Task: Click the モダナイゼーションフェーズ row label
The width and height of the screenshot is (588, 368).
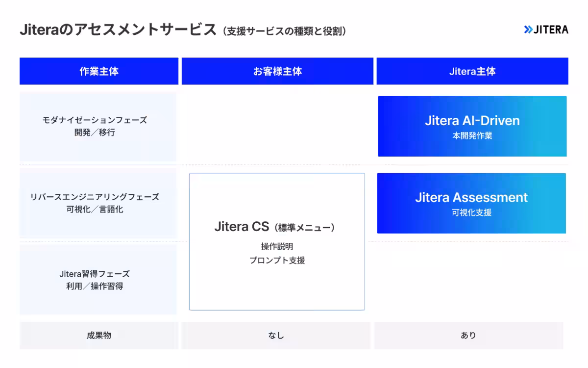Action: (95, 120)
